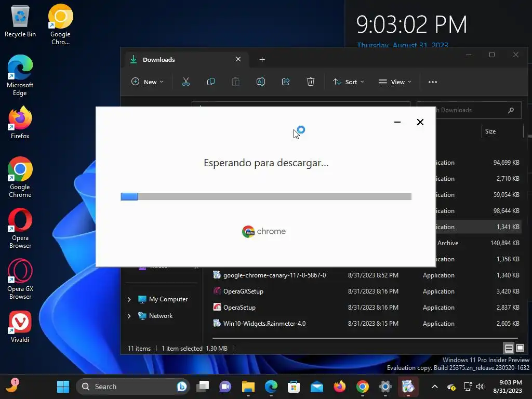
Task: Open the New dropdown in Explorer
Action: pos(147,82)
